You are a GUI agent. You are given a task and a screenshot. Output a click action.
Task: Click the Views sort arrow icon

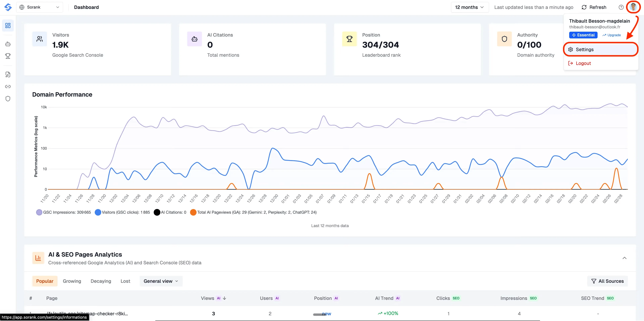click(x=225, y=298)
